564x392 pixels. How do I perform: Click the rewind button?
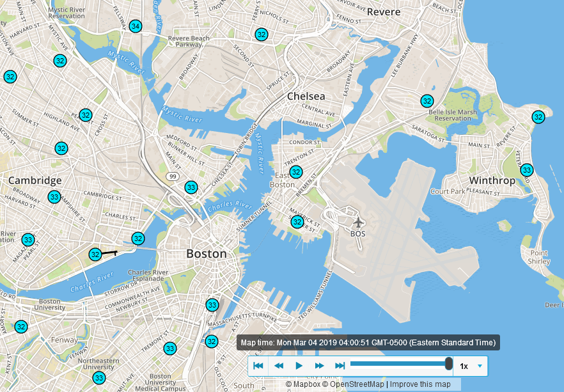[279, 366]
